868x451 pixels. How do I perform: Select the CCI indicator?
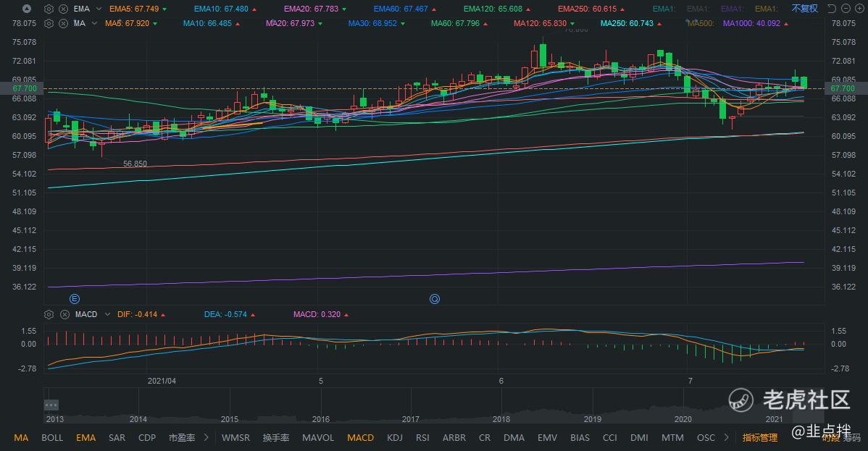click(609, 438)
